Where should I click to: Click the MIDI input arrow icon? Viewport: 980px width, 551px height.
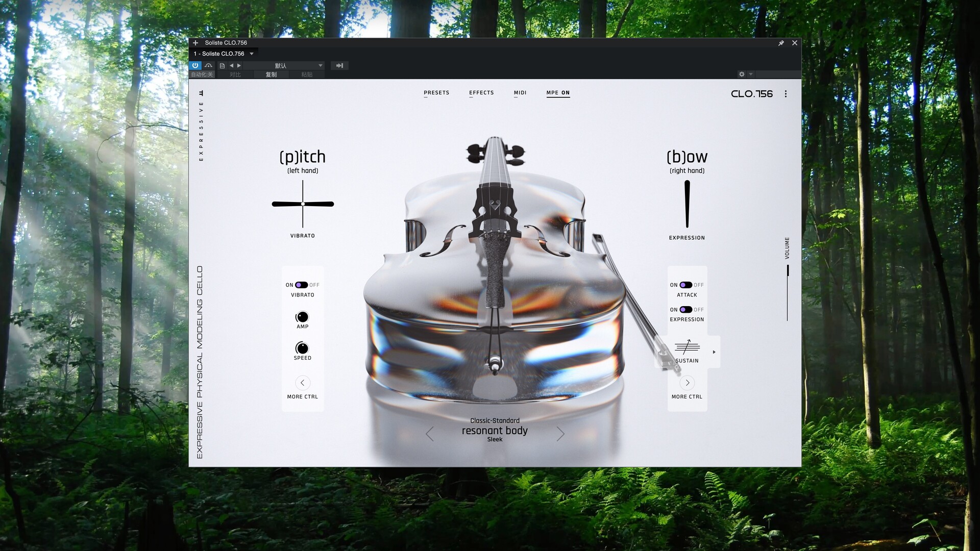(339, 66)
